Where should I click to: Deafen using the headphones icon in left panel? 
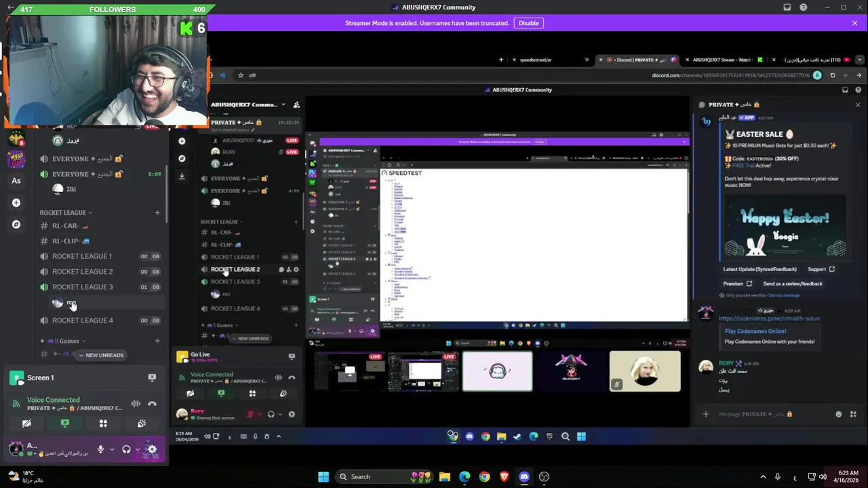pos(126,449)
